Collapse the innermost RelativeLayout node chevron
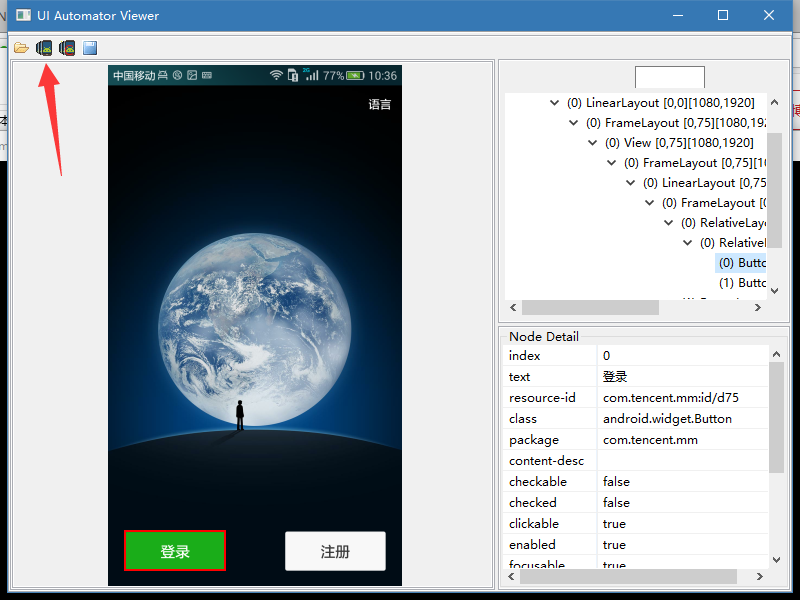 point(688,242)
